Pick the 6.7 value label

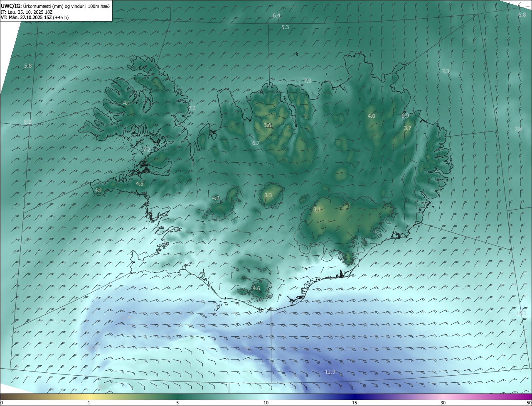click(x=256, y=143)
